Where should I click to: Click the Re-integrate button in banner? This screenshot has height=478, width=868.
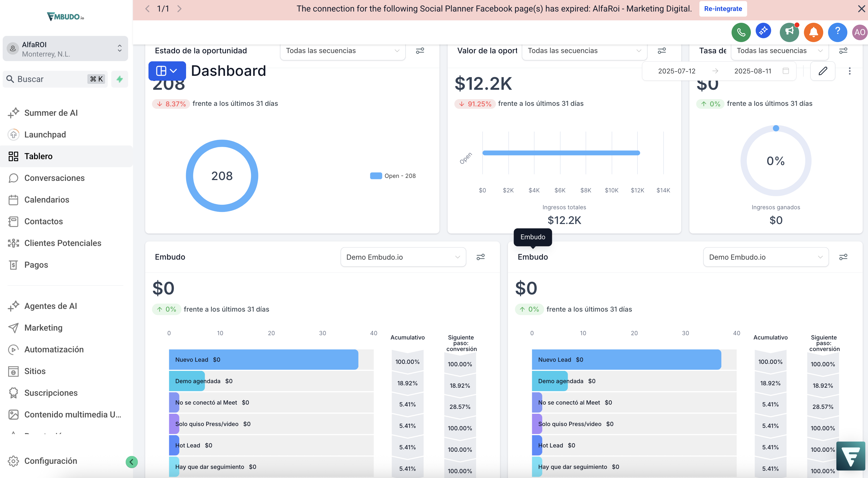click(723, 9)
